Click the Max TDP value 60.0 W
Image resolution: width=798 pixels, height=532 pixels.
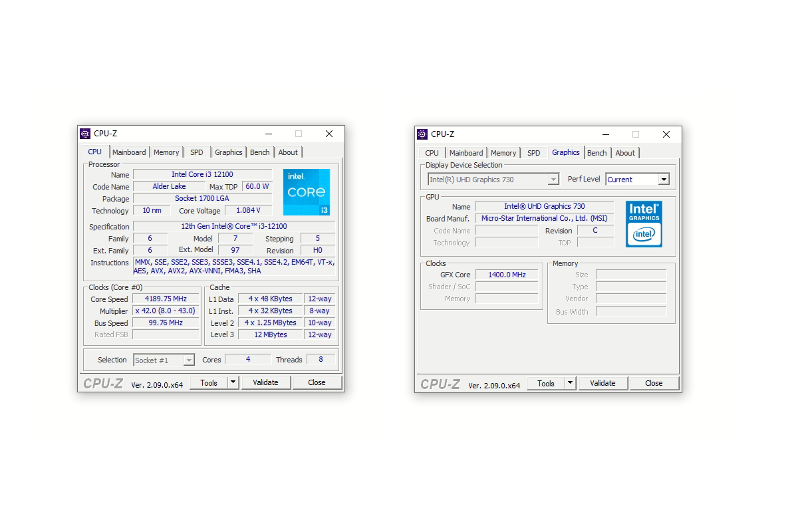pyautogui.click(x=257, y=186)
